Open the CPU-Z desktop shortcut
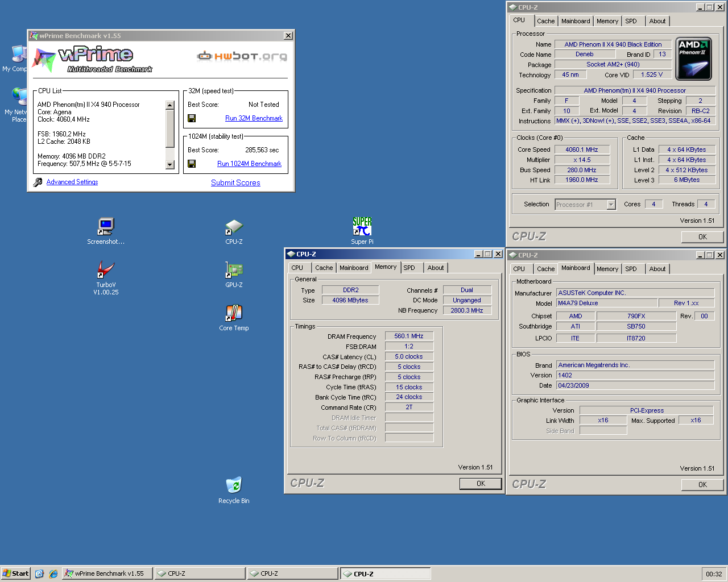Screen dimensions: 728x582 [234, 232]
